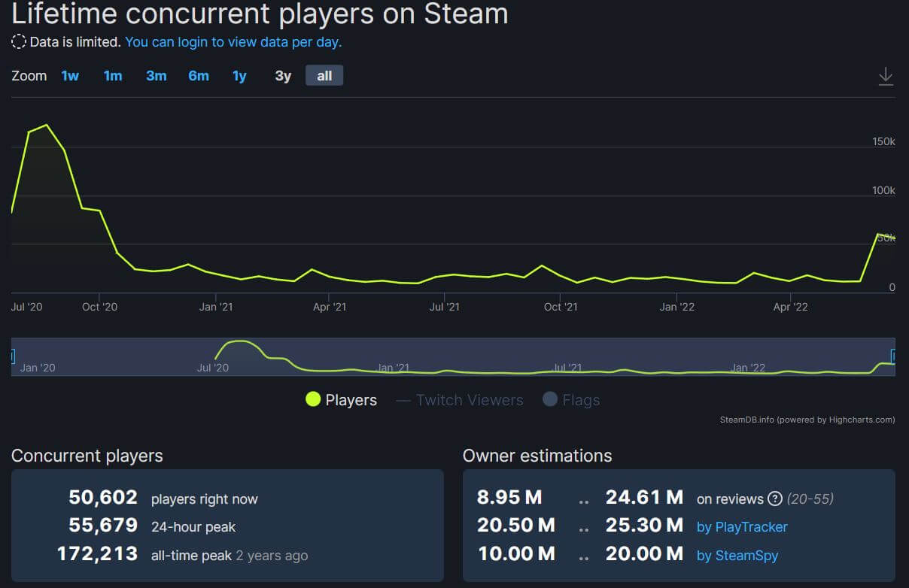Click the reviews help question mark icon

click(x=774, y=499)
